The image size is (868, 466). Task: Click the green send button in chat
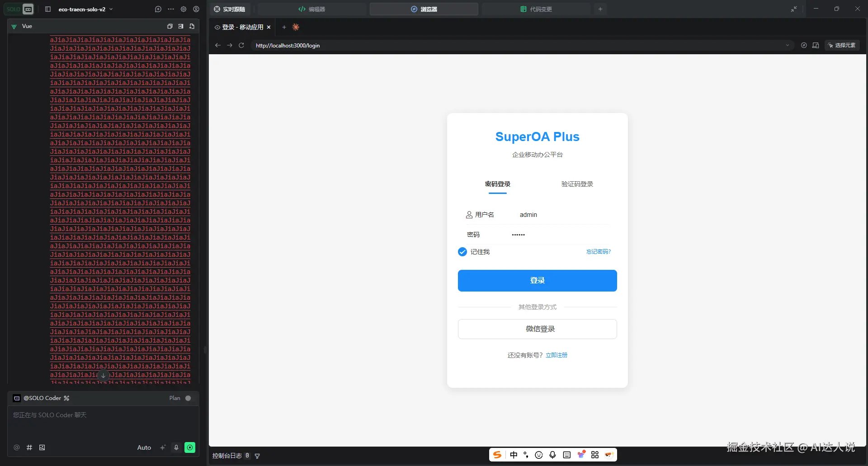190,447
